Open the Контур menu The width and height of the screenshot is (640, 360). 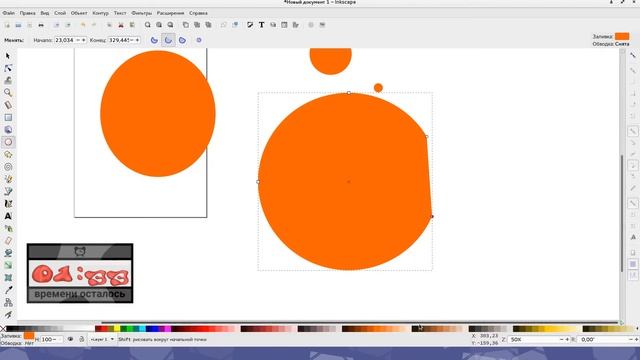100,13
